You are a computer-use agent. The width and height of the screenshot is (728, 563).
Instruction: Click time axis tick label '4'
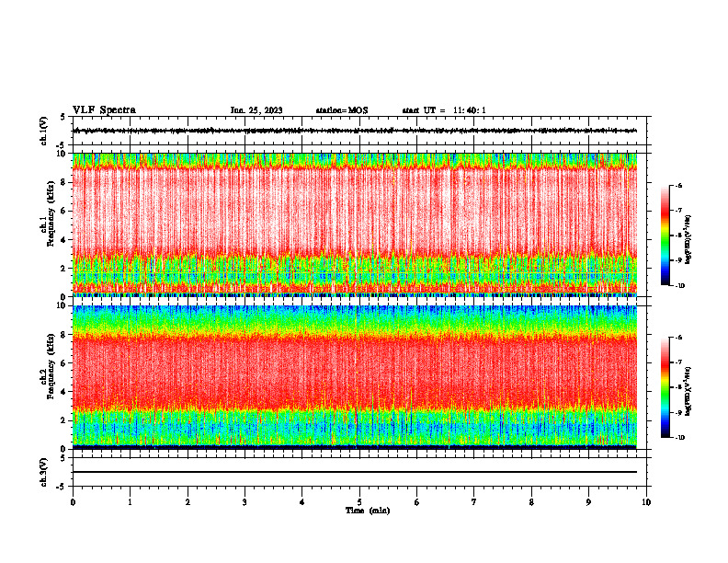[x=302, y=502]
